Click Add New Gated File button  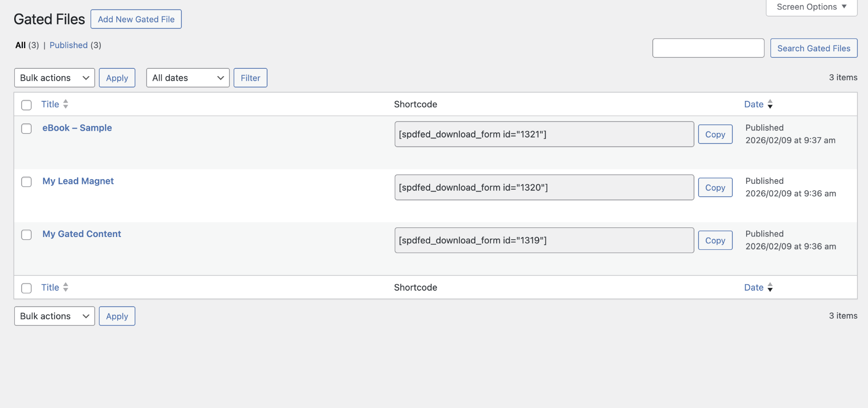click(136, 19)
